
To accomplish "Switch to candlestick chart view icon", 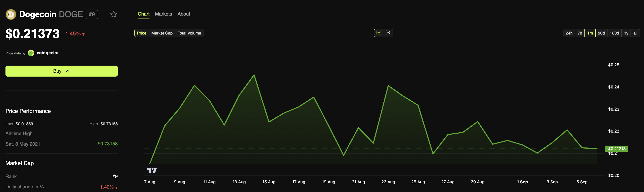I will pos(388,33).
